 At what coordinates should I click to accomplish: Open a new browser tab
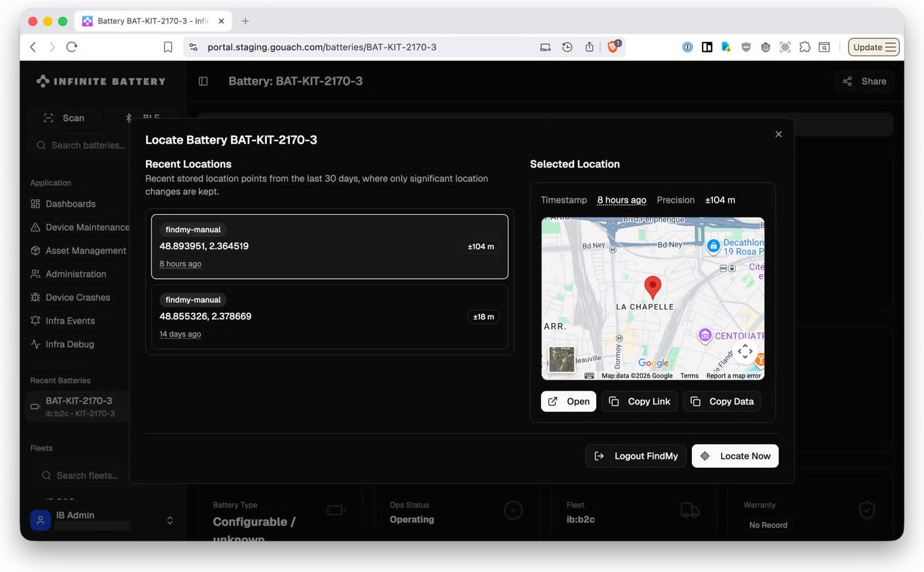pyautogui.click(x=245, y=21)
